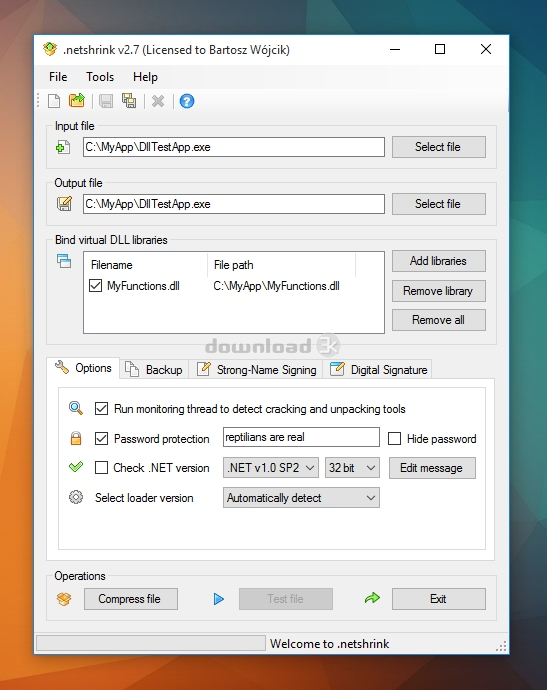Click the New project toolbar icon

54,101
